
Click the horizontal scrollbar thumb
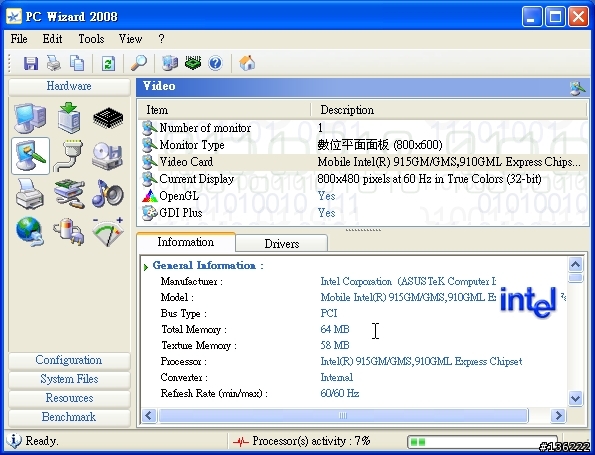pyautogui.click(x=343, y=416)
